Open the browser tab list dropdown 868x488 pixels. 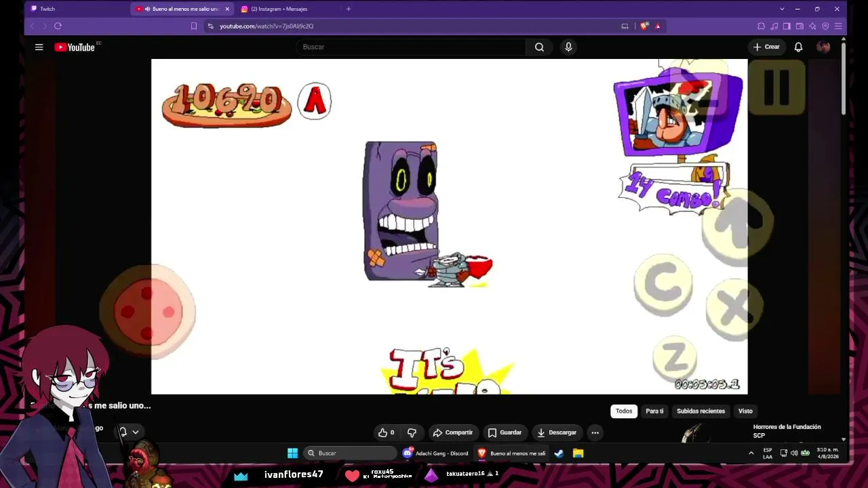point(782,9)
